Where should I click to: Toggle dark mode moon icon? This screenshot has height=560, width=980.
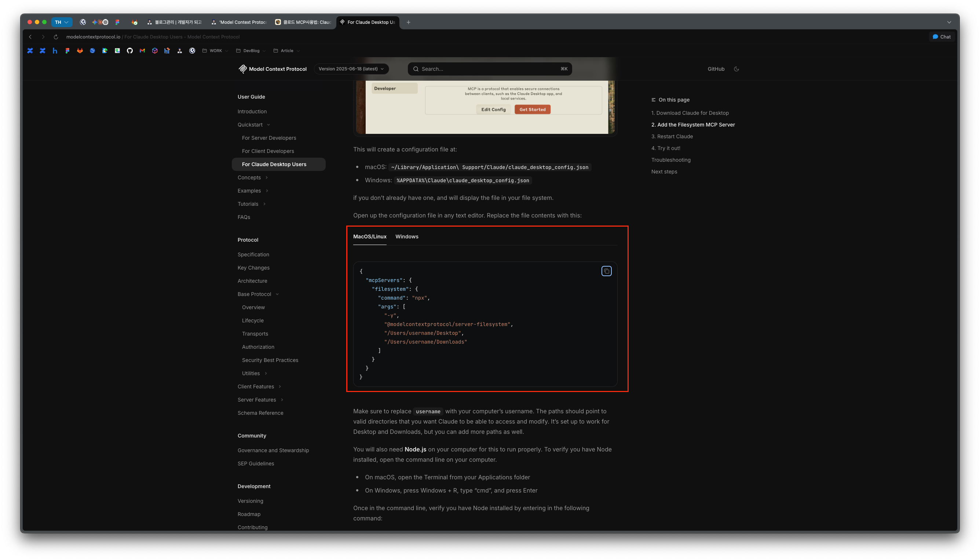tap(736, 69)
